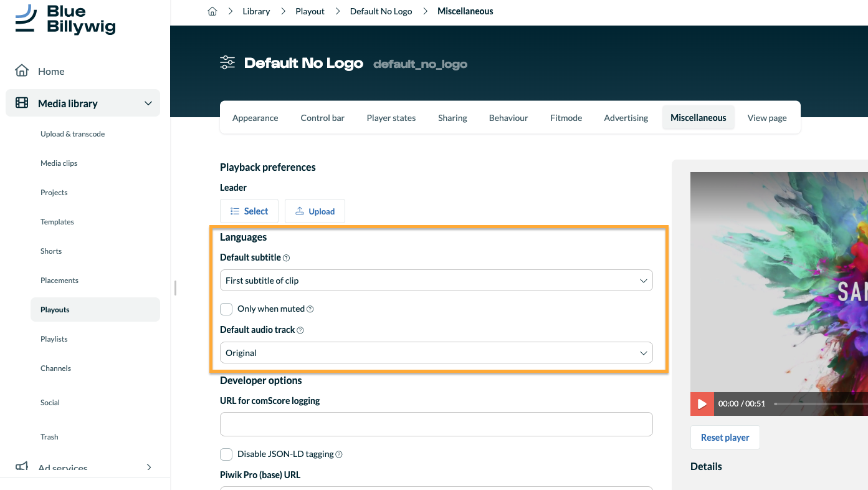Click the playout settings sliders icon
868x490 pixels.
(227, 62)
